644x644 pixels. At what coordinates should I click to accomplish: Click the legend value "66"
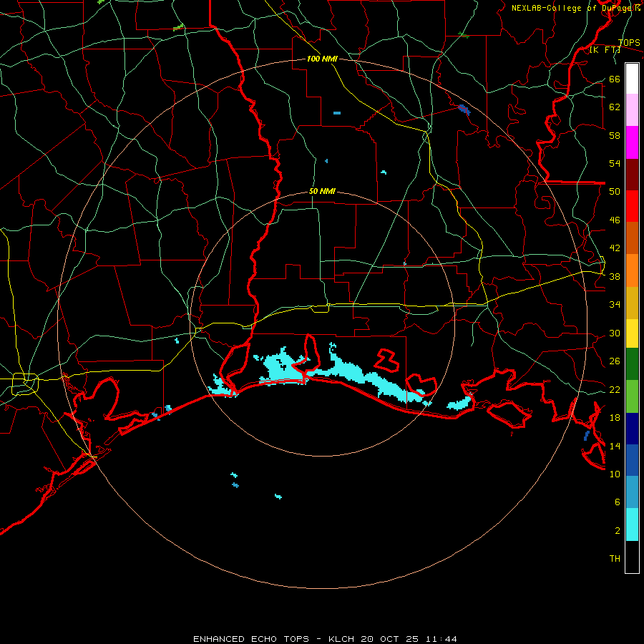point(615,79)
